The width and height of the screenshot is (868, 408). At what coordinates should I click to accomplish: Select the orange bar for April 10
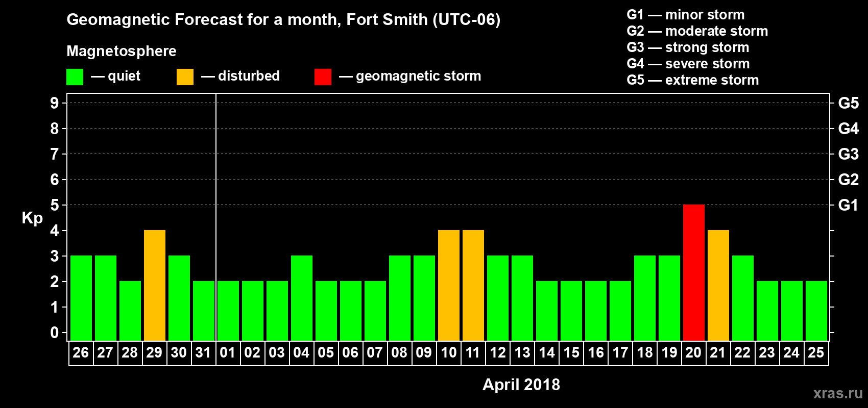[449, 286]
